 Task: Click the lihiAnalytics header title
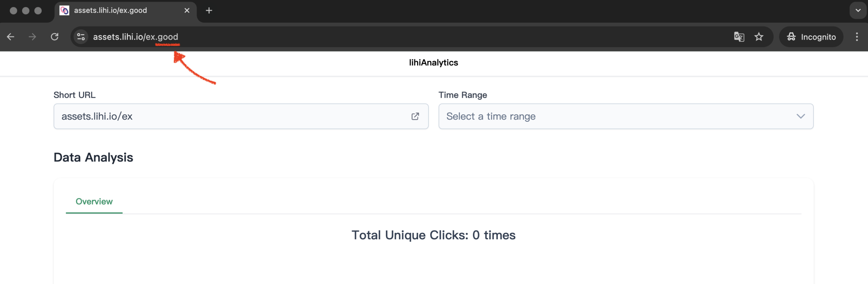pyautogui.click(x=433, y=63)
